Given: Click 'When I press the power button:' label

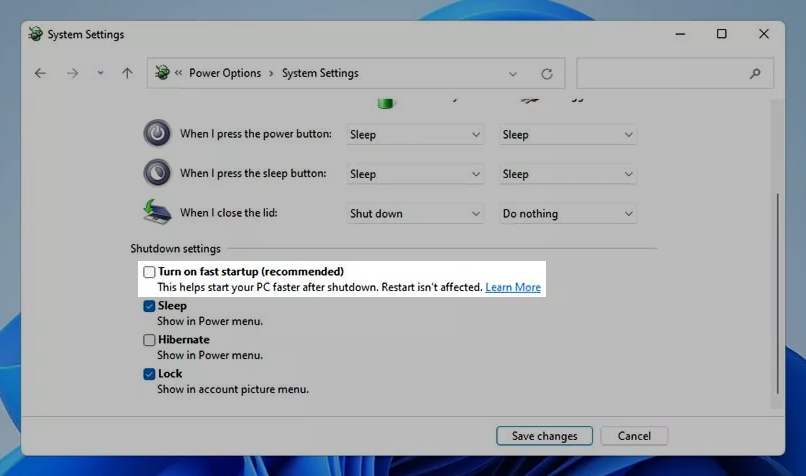Looking at the screenshot, I should [256, 134].
